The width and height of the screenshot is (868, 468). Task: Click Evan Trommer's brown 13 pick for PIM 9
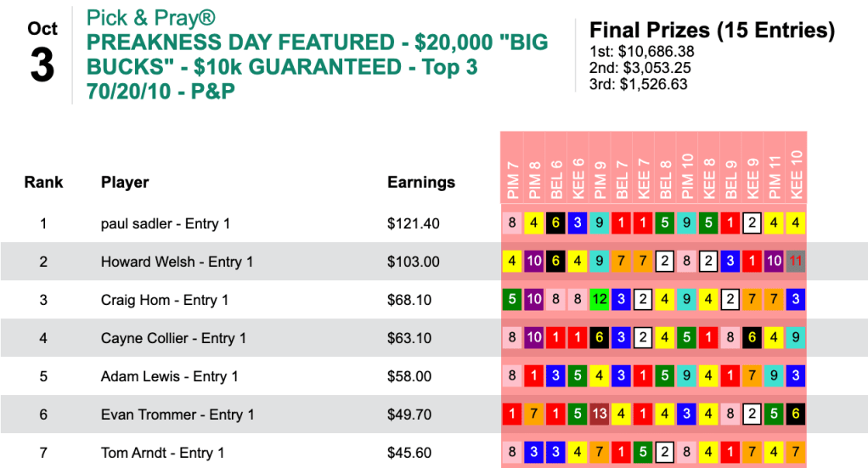click(x=600, y=415)
